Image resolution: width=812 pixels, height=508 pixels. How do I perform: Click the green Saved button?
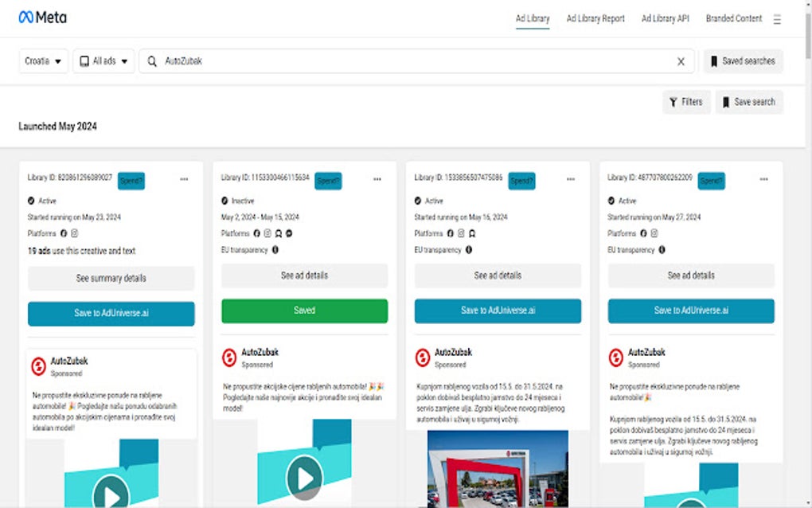tap(304, 311)
